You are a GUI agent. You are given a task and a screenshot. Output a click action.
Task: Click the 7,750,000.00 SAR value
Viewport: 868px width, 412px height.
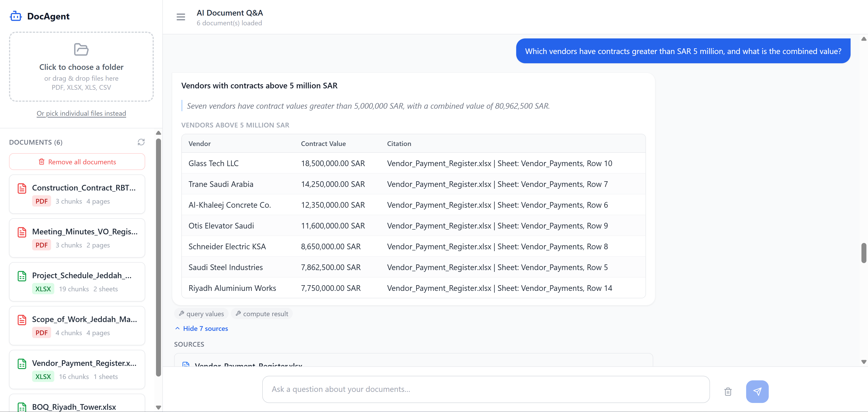[331, 288]
